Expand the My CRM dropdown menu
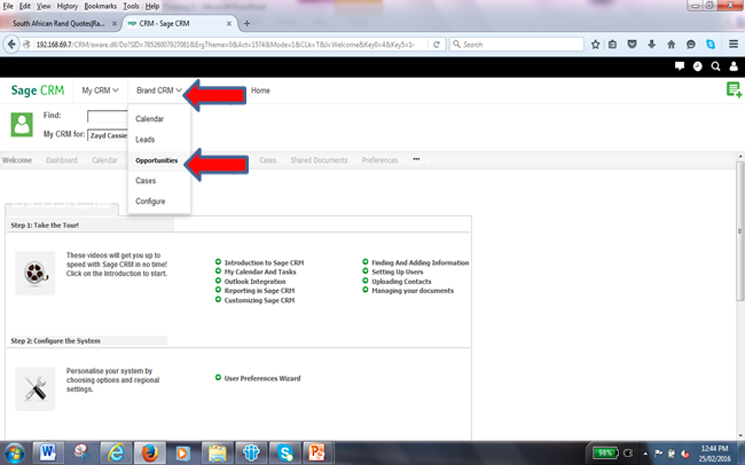Viewport: 745px width, 465px height. [100, 90]
